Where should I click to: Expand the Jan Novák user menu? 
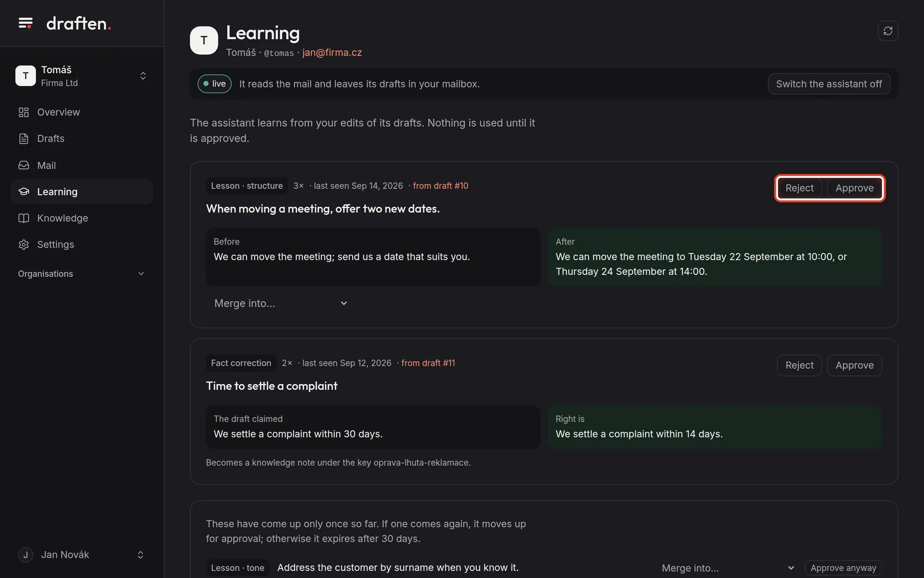point(81,555)
